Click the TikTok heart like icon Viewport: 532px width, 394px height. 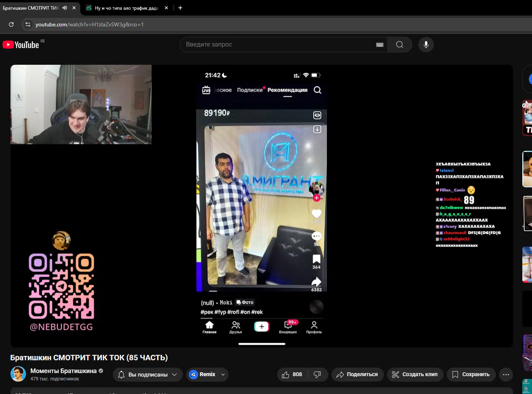[x=317, y=213]
